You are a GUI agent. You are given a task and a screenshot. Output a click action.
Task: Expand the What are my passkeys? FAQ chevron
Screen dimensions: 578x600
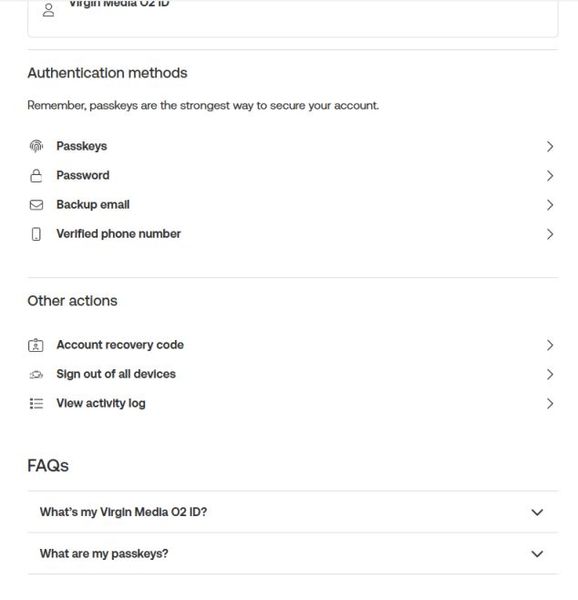537,554
